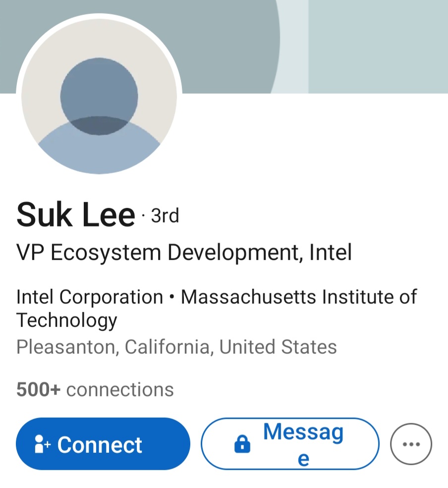Viewport: 448px width, 488px height.
Task: Click the VP Ecosystem Development headline
Action: pyautogui.click(x=184, y=253)
